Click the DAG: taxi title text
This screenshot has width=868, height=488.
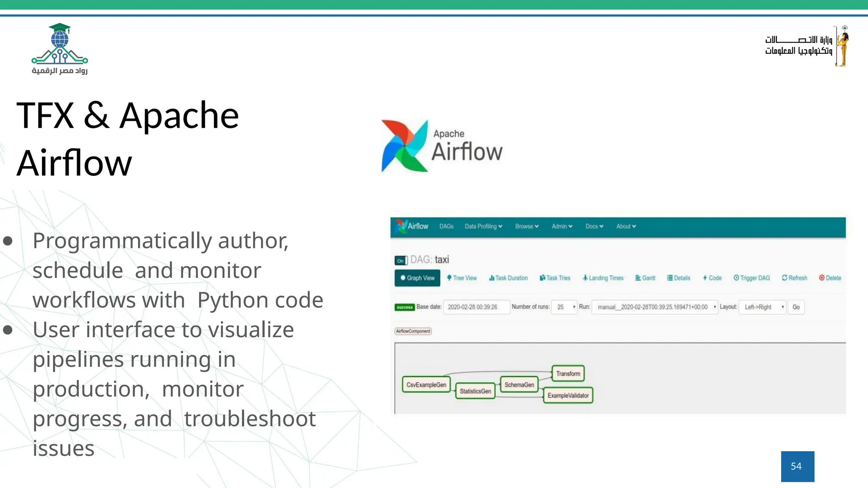[429, 260]
